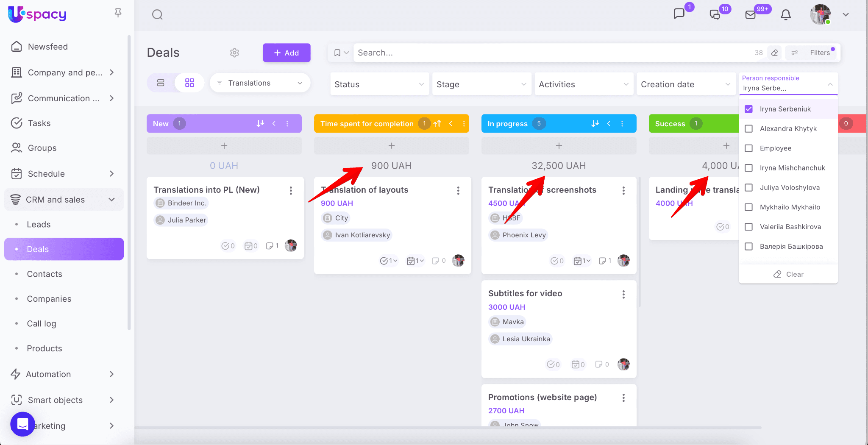
Task: Add a deal in the In progress column
Action: [559, 145]
